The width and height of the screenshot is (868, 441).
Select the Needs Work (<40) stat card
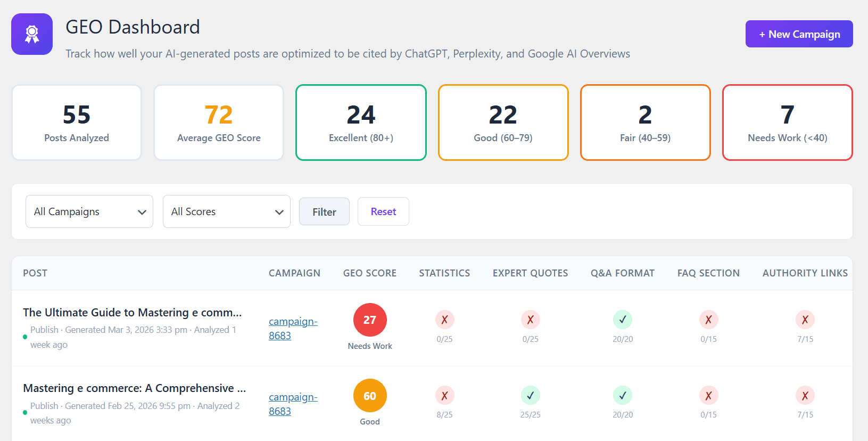point(787,123)
